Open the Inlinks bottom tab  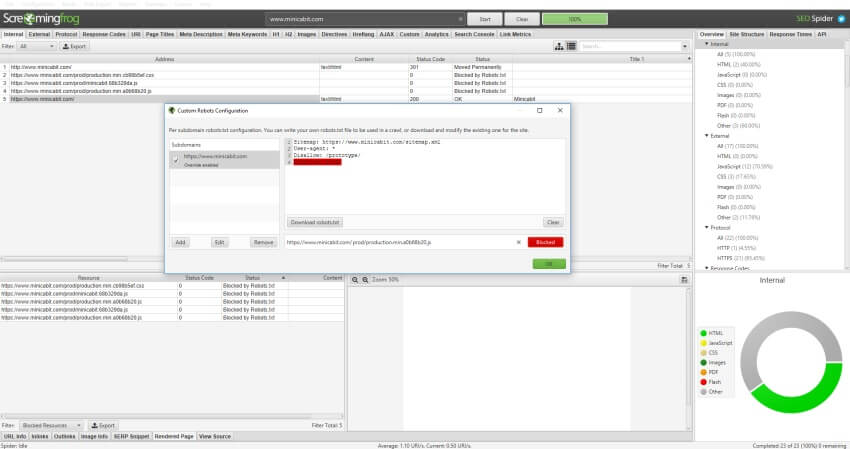[x=40, y=437]
